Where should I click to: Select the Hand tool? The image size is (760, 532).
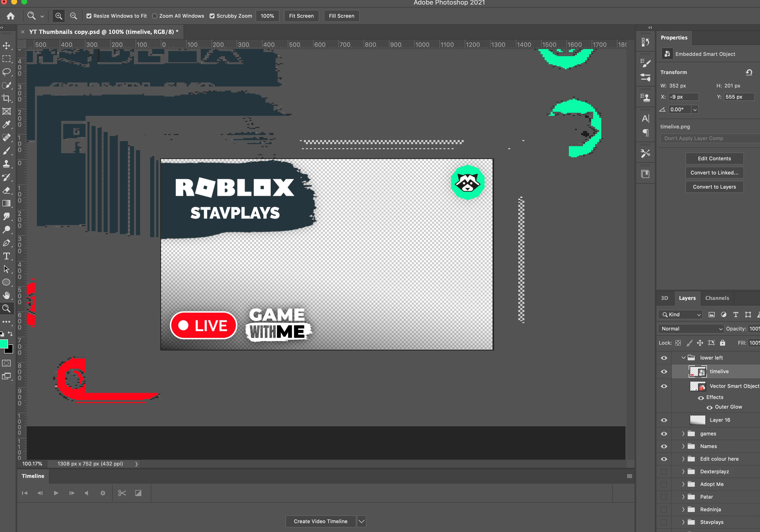pos(7,295)
